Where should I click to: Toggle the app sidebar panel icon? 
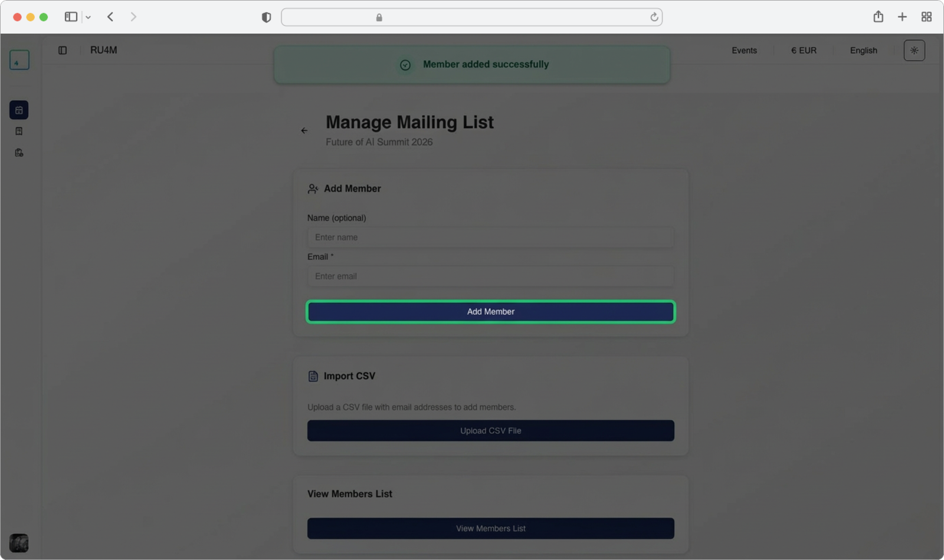click(x=63, y=51)
